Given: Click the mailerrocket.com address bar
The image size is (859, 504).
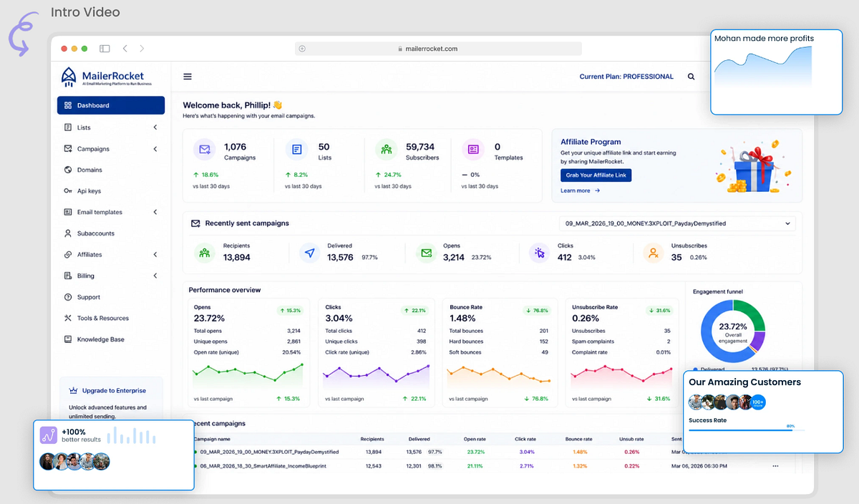Looking at the screenshot, I should tap(438, 49).
